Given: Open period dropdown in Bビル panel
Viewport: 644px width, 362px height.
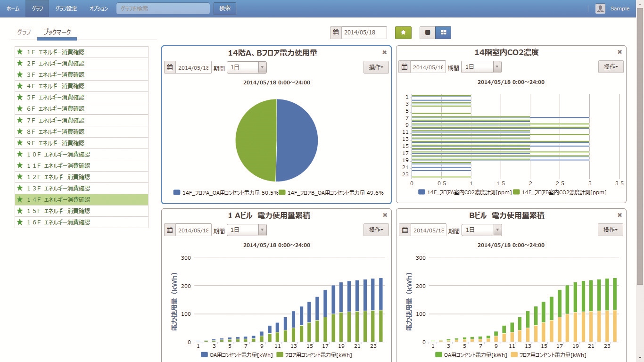Looking at the screenshot, I should [481, 230].
